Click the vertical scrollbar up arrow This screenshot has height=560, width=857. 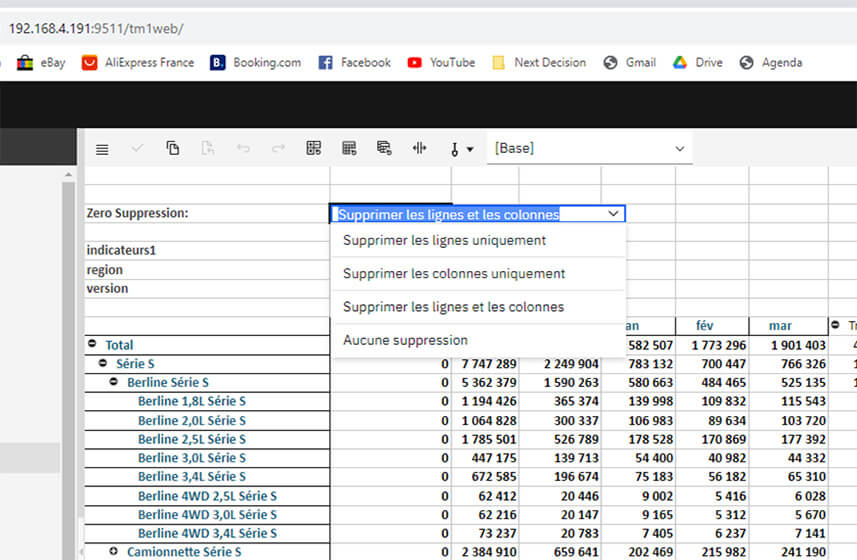(x=68, y=175)
